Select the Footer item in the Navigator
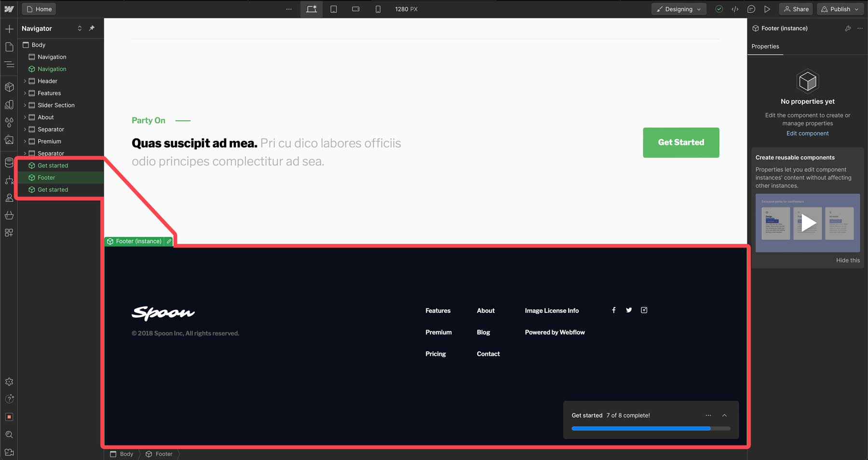The height and width of the screenshot is (460, 868). pos(46,177)
